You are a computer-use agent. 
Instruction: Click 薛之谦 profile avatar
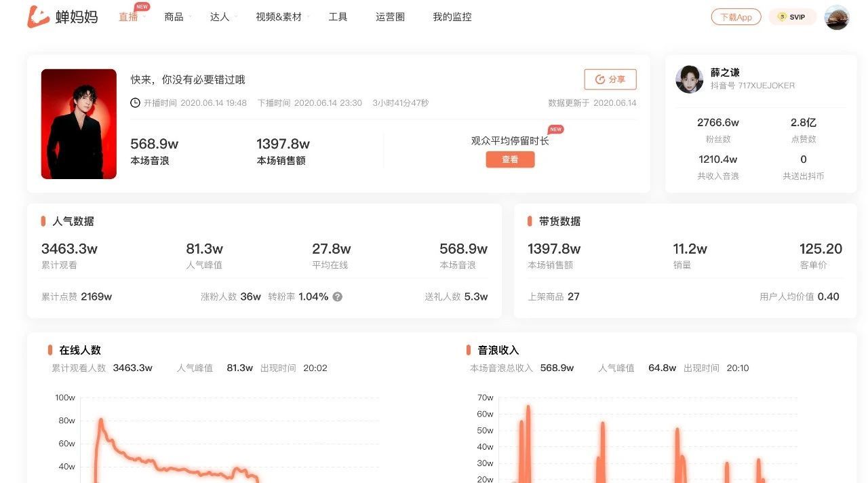coord(689,79)
